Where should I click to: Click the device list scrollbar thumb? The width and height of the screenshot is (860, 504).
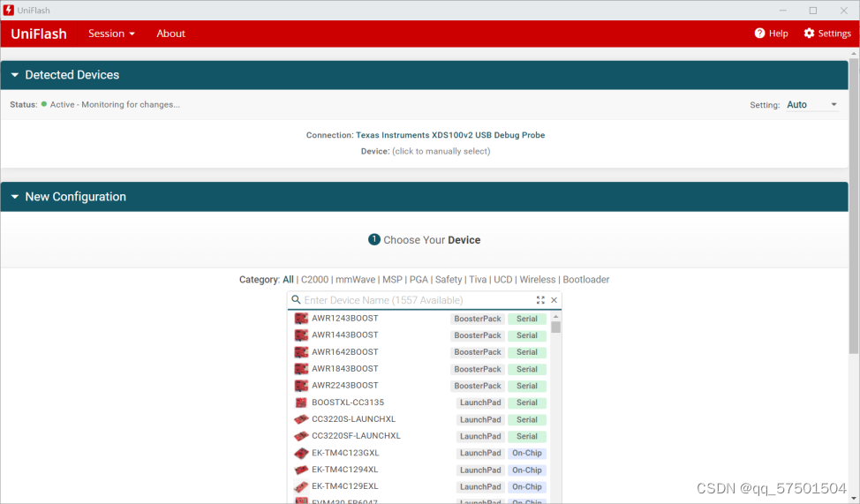[555, 327]
